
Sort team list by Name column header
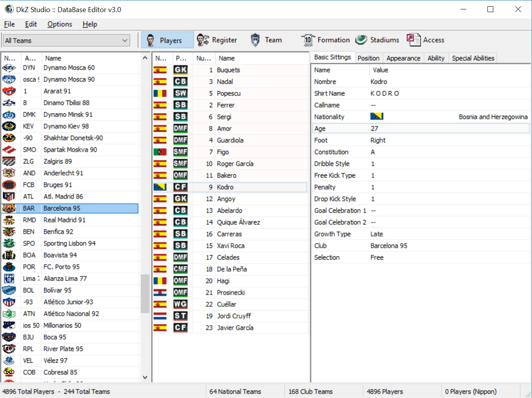pos(91,58)
